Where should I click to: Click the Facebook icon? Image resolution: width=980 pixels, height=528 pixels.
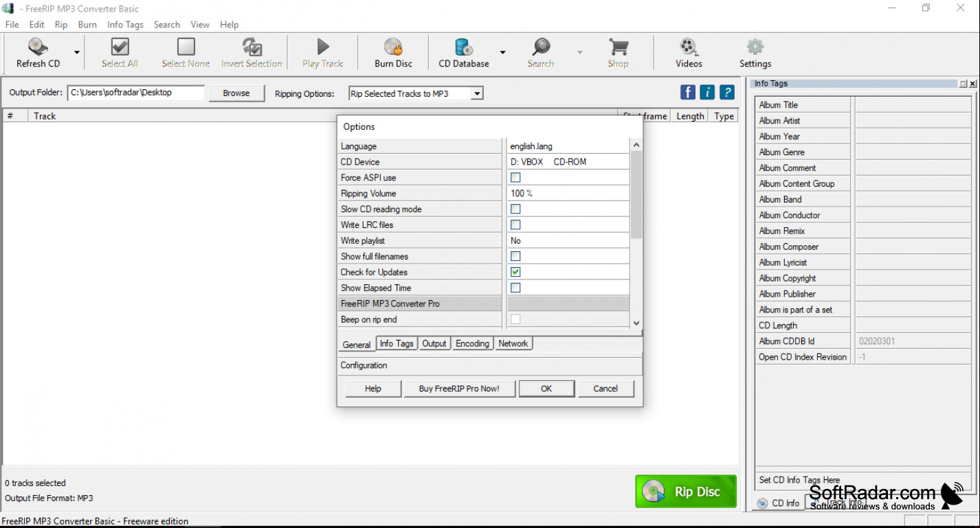coord(687,92)
